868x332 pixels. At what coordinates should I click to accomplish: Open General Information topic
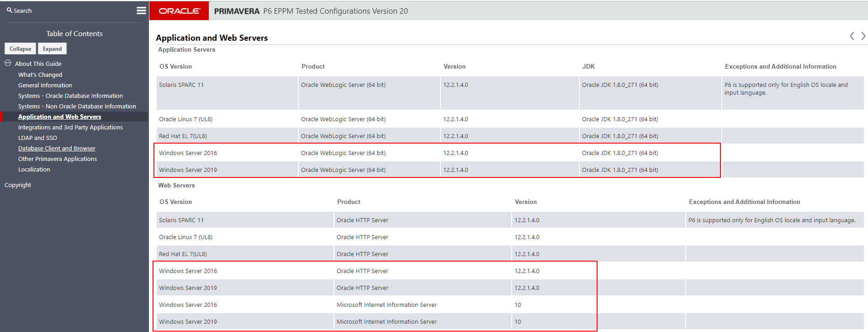click(x=45, y=85)
